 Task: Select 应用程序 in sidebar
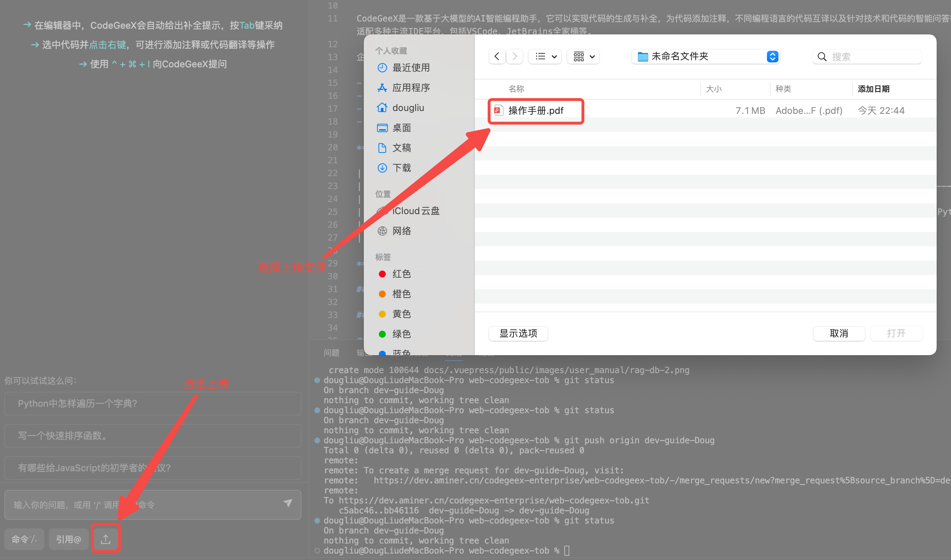[x=411, y=88]
